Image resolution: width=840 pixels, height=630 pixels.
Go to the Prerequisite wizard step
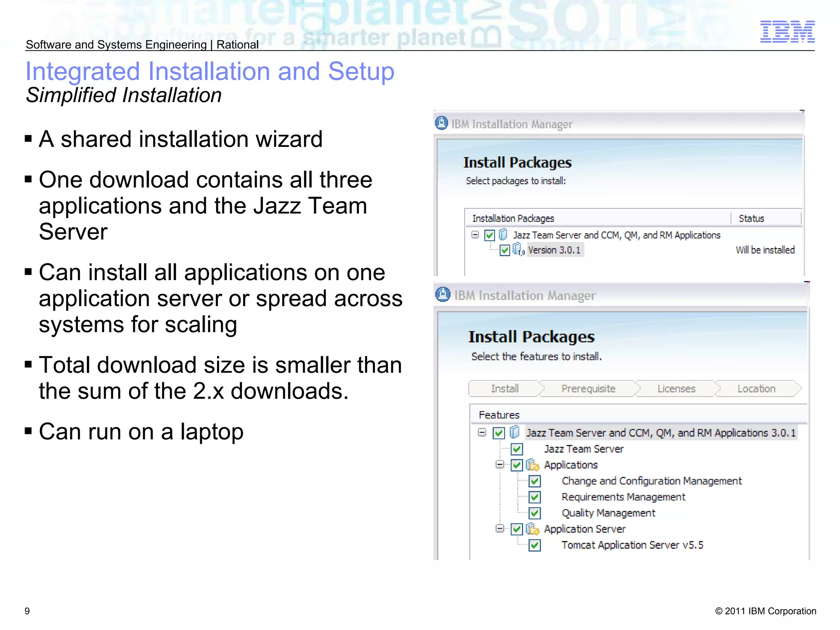(588, 388)
